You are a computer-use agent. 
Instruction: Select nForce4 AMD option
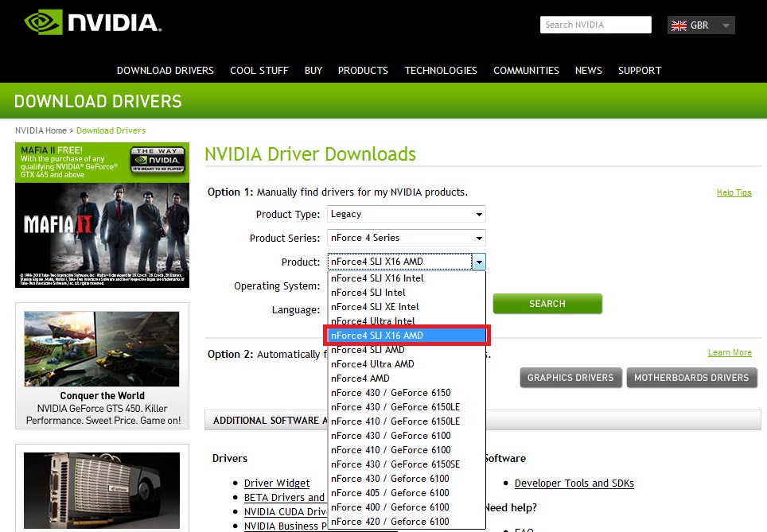click(x=406, y=379)
